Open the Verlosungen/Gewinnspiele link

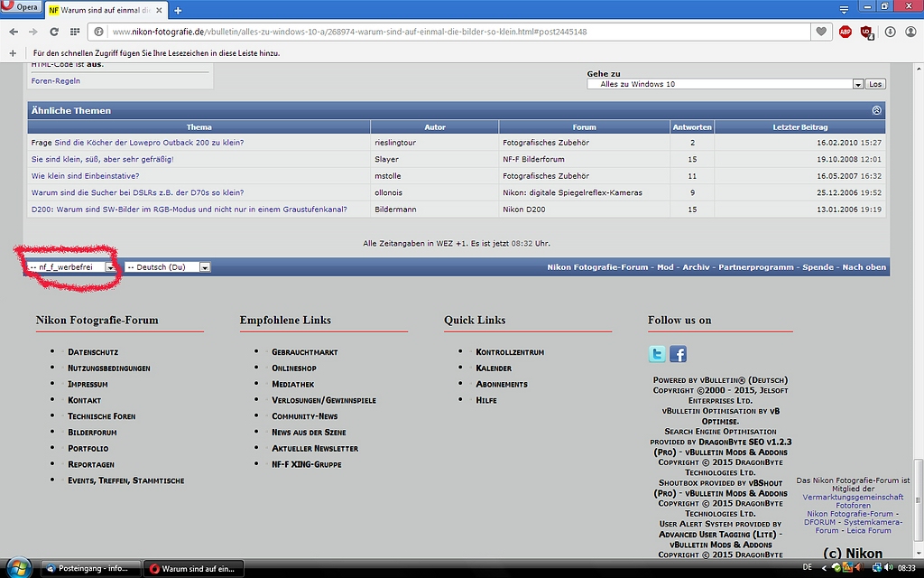[324, 400]
